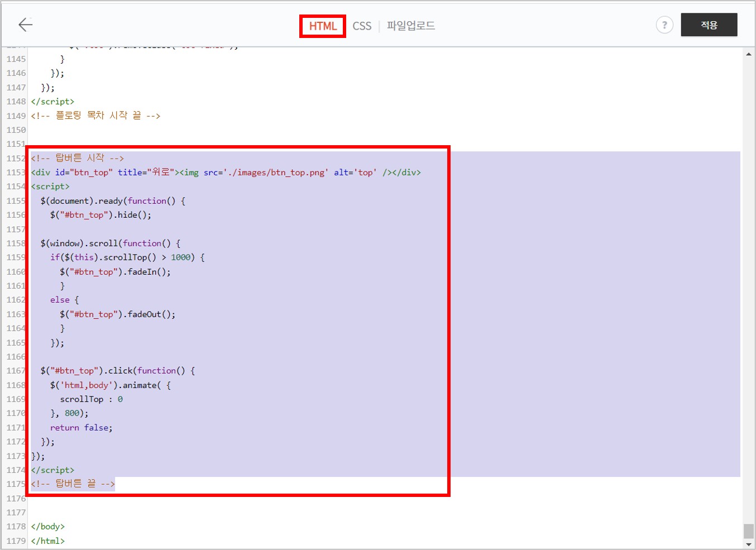Click the </body> closing tag line
The image size is (756, 550).
48,527
